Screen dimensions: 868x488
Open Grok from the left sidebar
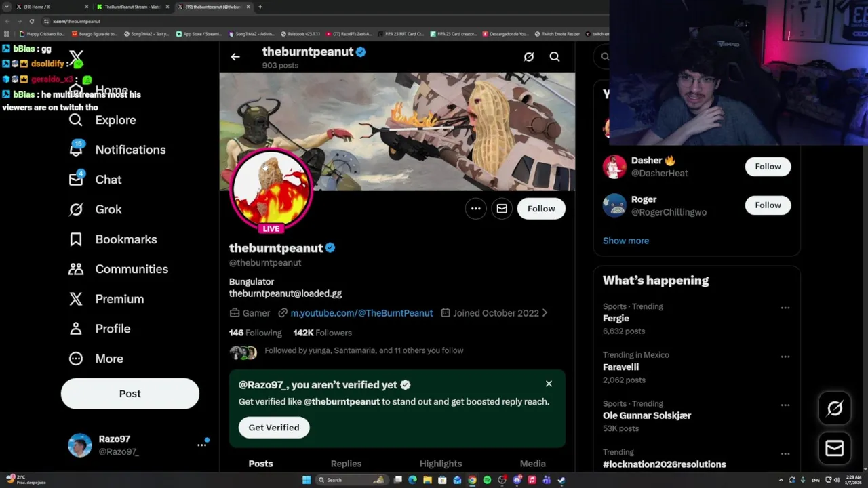[95, 209]
